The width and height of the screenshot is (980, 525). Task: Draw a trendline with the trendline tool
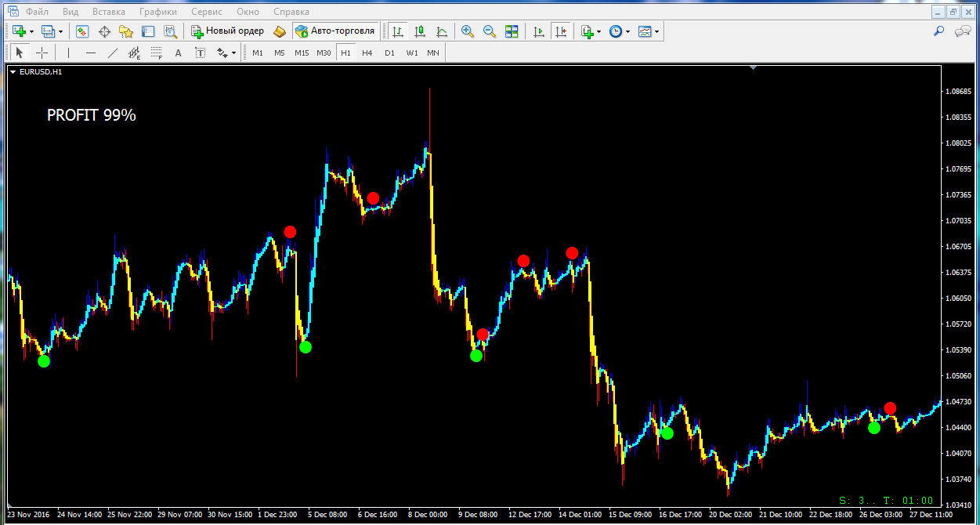[x=112, y=52]
